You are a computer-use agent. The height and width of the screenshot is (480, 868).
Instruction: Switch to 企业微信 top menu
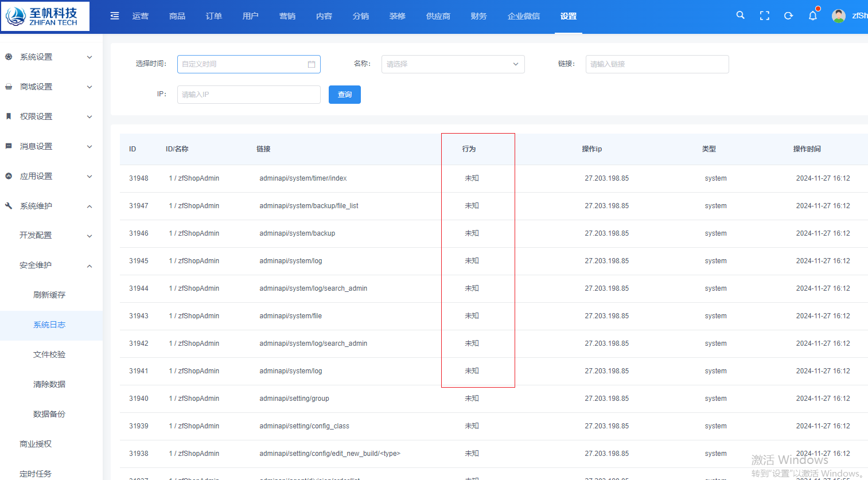click(524, 16)
